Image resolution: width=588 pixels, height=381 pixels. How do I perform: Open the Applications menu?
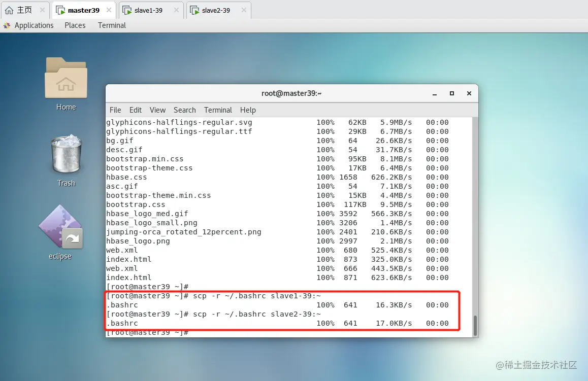(x=34, y=25)
